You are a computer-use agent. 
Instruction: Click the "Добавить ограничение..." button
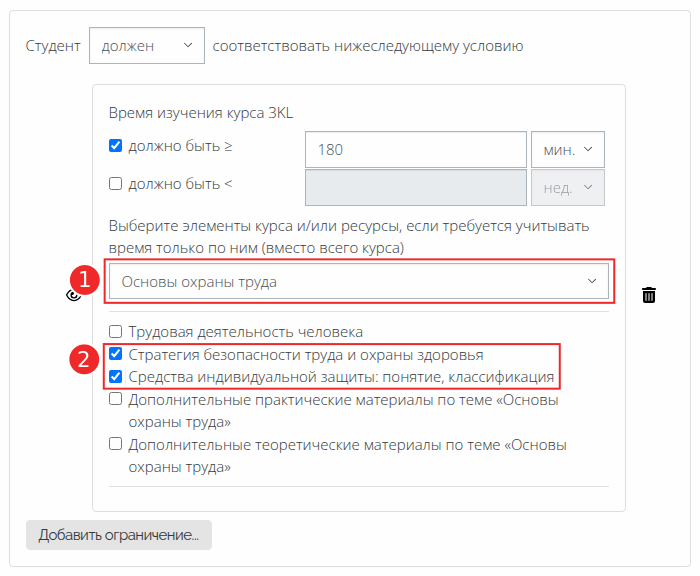[x=119, y=535]
